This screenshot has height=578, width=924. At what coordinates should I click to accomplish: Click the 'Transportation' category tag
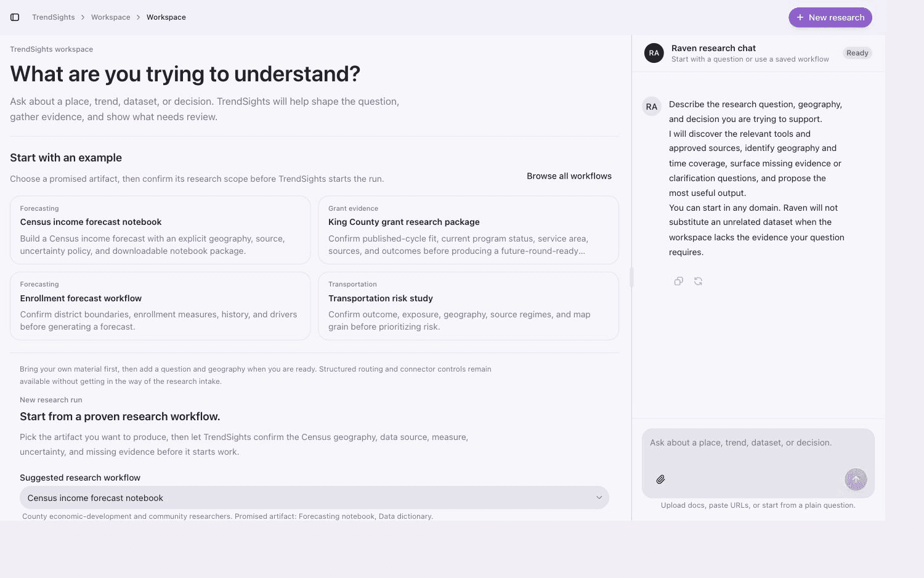pyautogui.click(x=352, y=284)
